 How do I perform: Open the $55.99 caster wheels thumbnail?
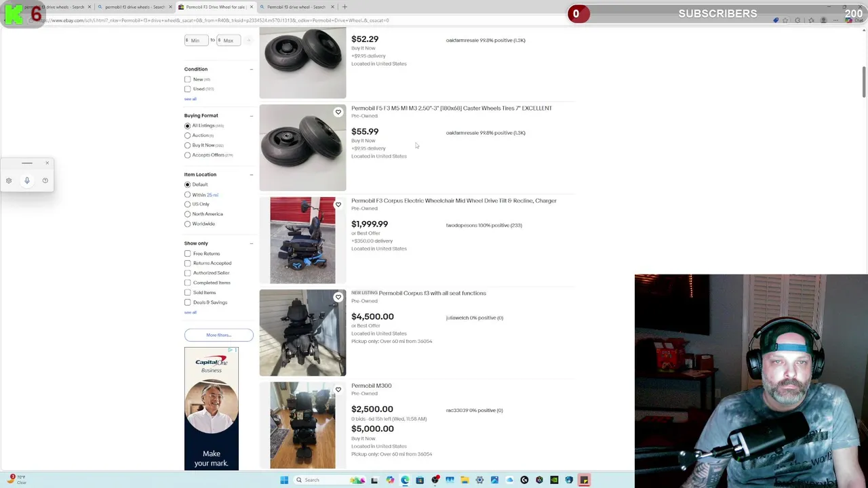point(302,148)
